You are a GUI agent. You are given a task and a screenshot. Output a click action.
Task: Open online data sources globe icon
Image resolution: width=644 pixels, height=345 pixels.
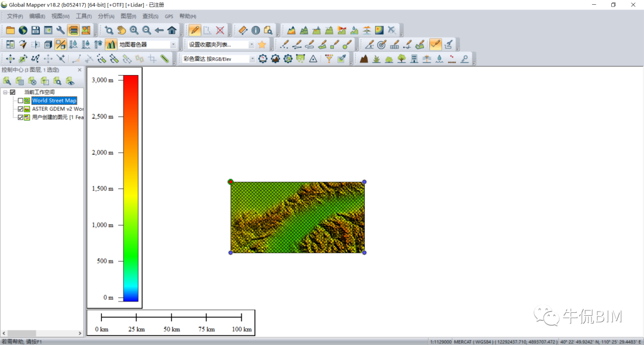tap(23, 30)
